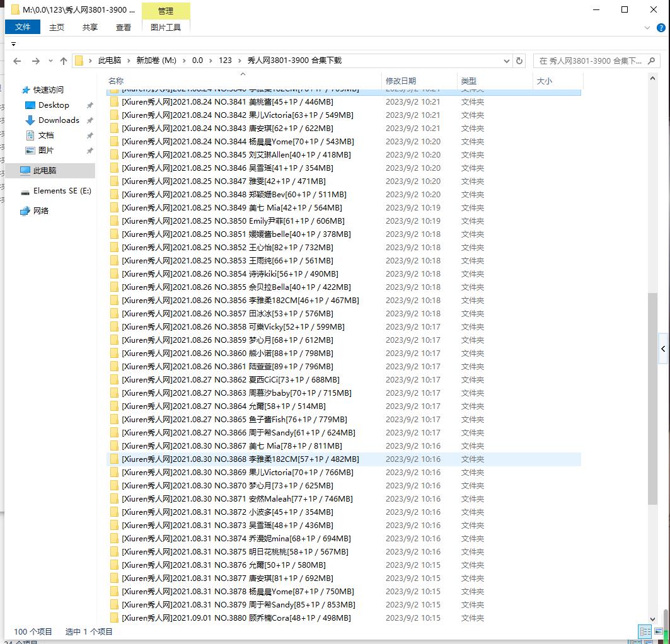Expand the address bar history dropdown

point(507,61)
